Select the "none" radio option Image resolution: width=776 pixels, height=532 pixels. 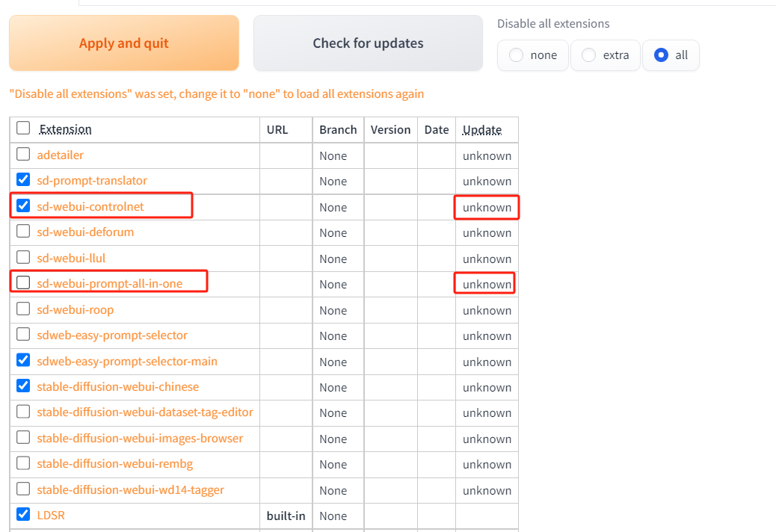[x=517, y=55]
